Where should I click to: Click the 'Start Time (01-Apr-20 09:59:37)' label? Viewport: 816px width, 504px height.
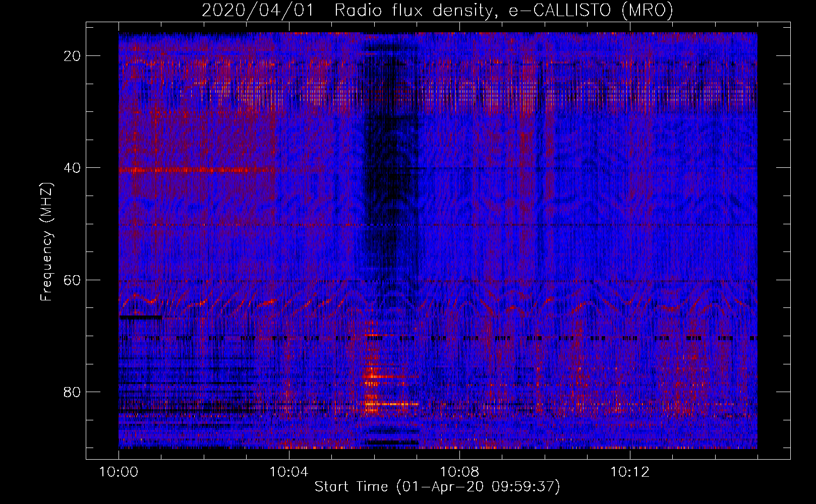pyautogui.click(x=437, y=487)
